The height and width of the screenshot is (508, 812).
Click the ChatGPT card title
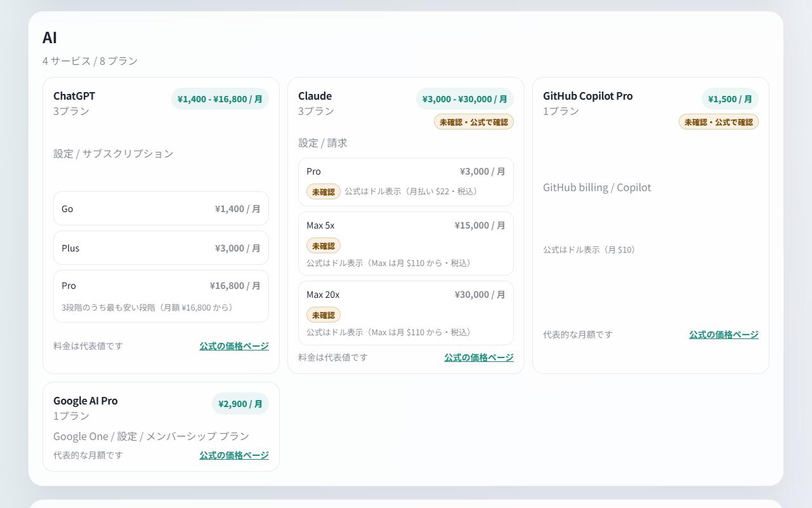74,96
